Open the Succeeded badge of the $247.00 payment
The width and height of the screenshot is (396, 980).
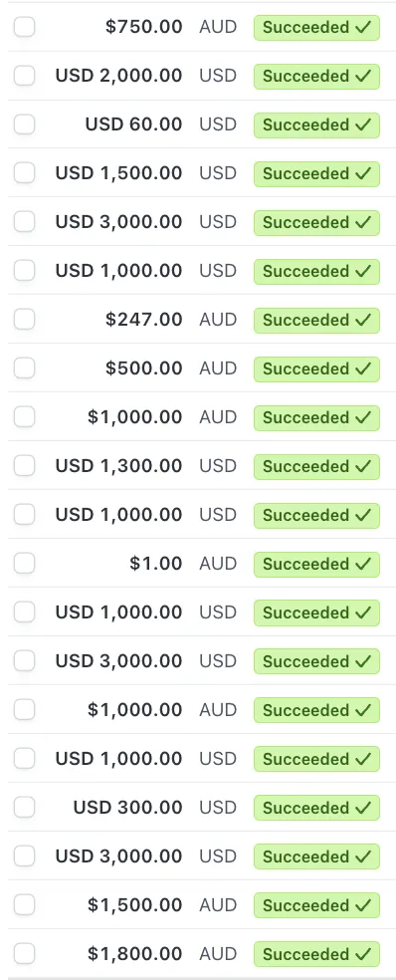point(316,320)
